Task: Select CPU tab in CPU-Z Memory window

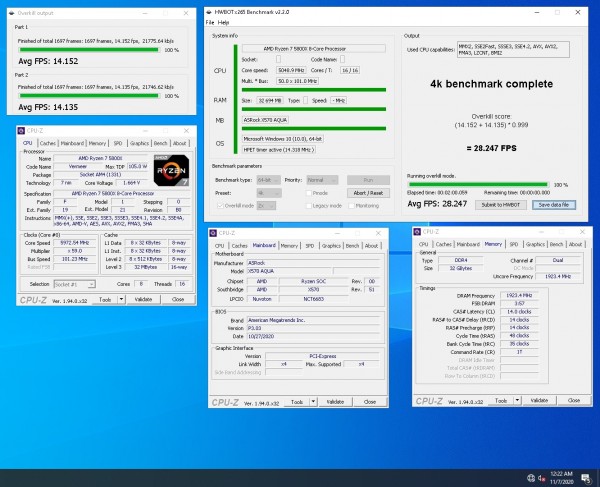Action: (x=424, y=244)
